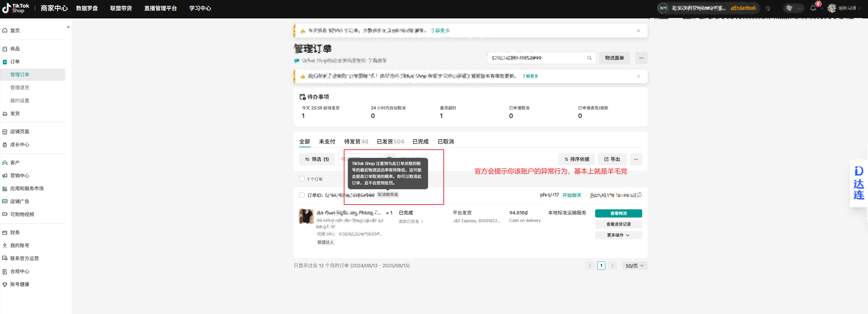Collapse the sidebar scroll-up arrow
The width and height of the screenshot is (868, 314).
(x=68, y=27)
